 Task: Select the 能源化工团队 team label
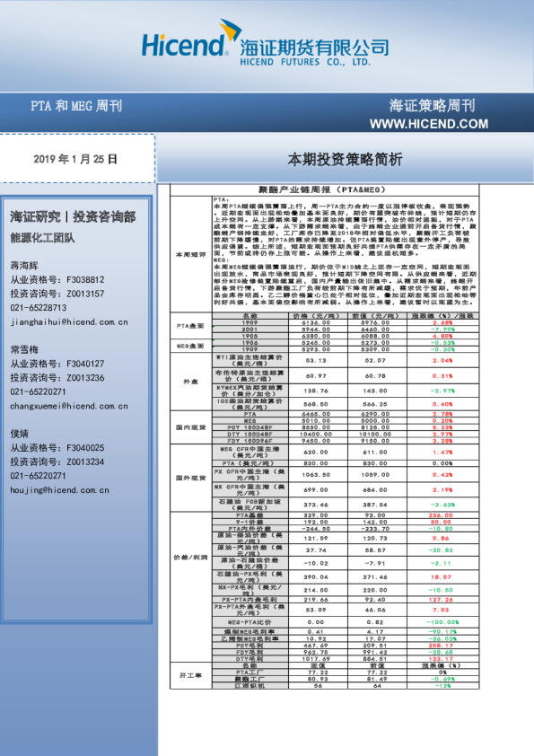42,238
